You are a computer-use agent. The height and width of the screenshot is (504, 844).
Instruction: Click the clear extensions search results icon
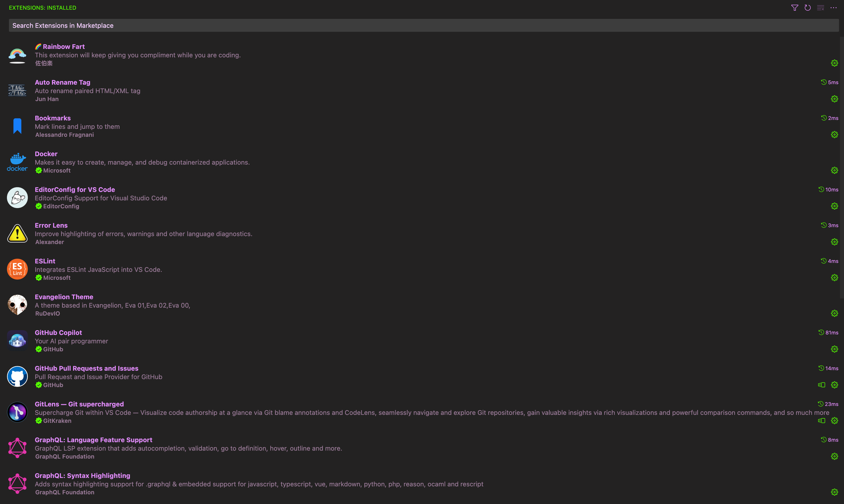(x=820, y=8)
